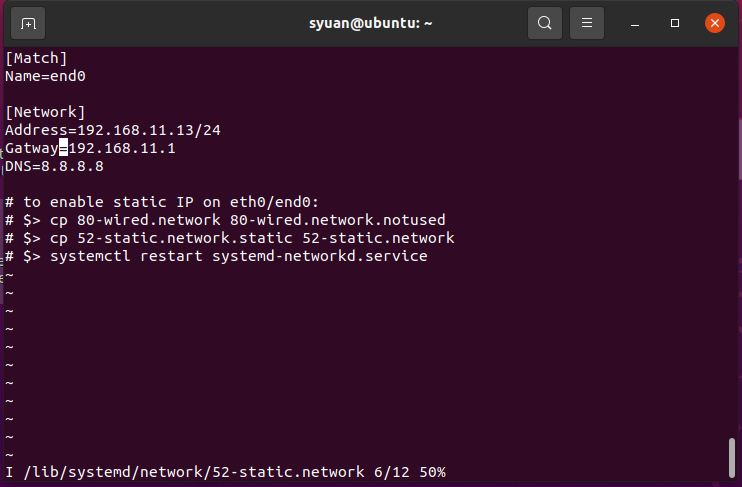The height and width of the screenshot is (487, 742).
Task: Click the cp 52-static.network.static line
Action: point(230,238)
